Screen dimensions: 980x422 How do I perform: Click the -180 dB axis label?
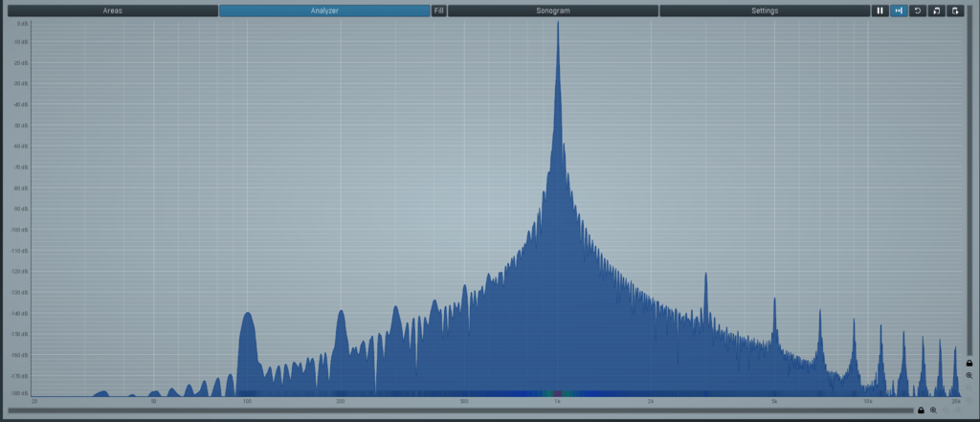[20, 394]
